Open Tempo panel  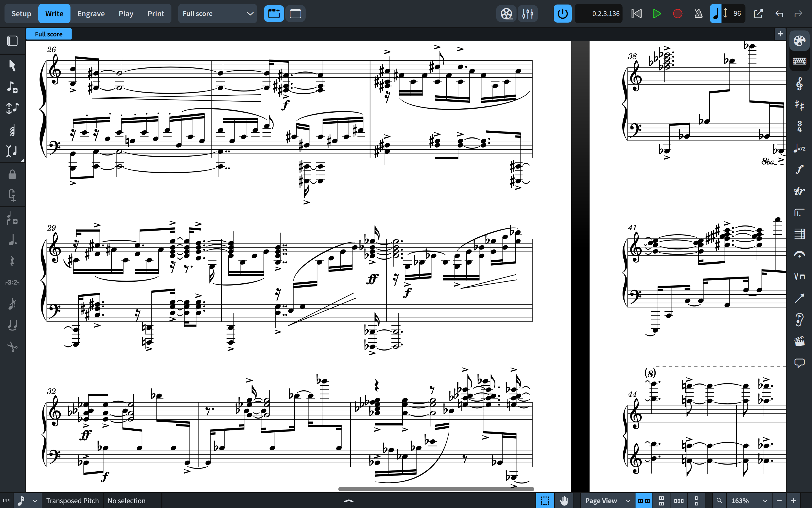point(799,148)
